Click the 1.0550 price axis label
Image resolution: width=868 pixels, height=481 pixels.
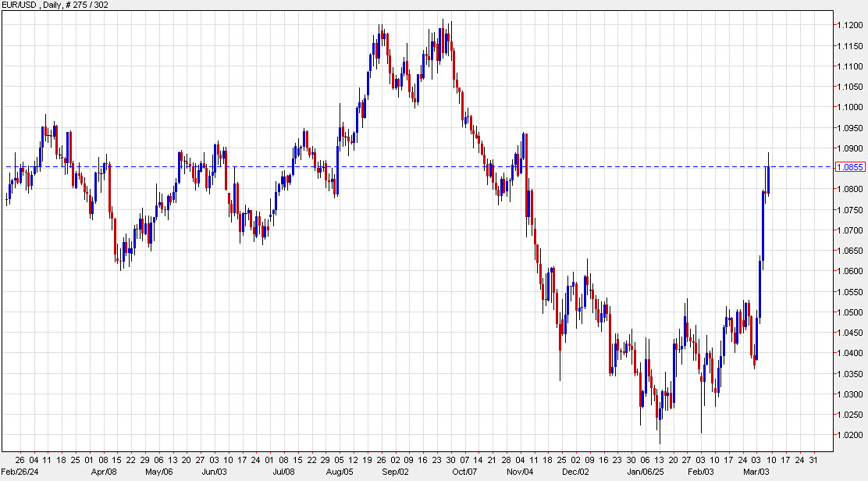tap(850, 292)
